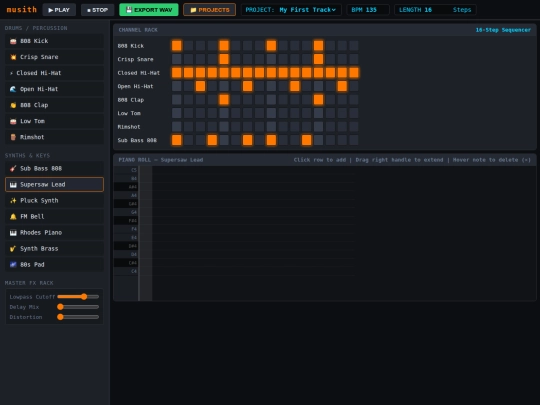
Task: Click the musith logo
Action: [x=21, y=9]
